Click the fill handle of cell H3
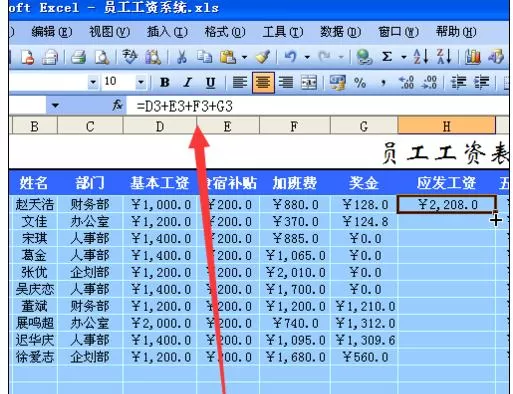The width and height of the screenshot is (513, 394). tap(495, 212)
